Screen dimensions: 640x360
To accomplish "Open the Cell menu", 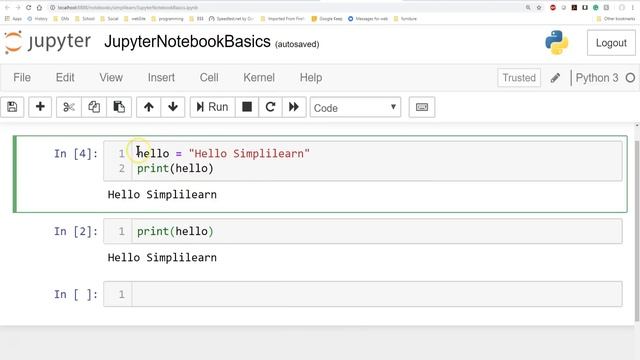I will (x=209, y=78).
